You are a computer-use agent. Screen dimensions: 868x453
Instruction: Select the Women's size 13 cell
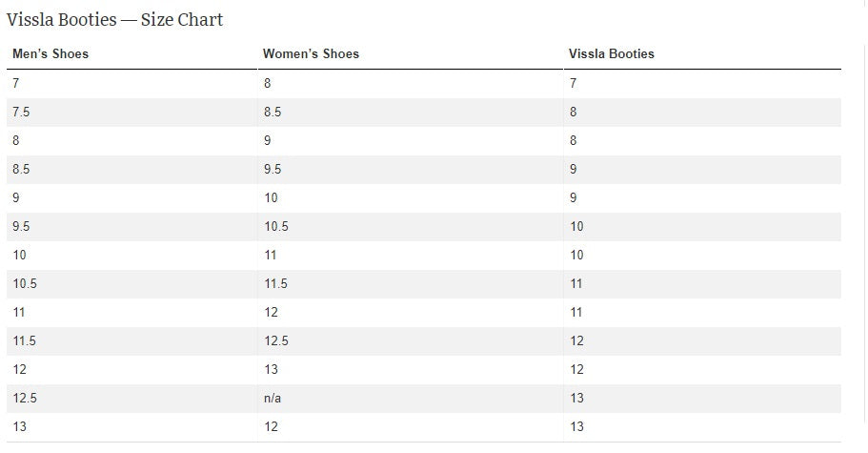pyautogui.click(x=271, y=369)
